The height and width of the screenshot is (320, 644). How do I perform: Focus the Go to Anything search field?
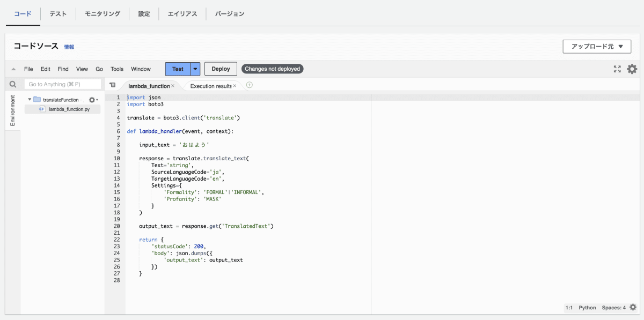click(63, 84)
